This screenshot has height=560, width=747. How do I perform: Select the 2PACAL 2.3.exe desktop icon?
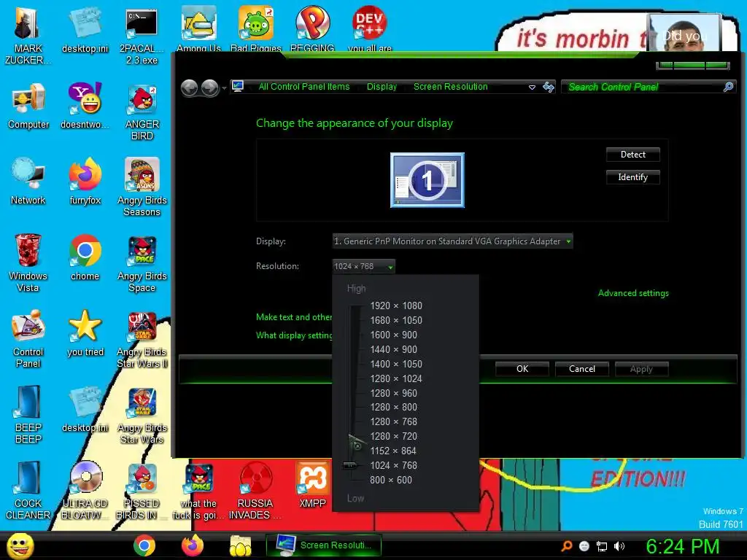142,36
